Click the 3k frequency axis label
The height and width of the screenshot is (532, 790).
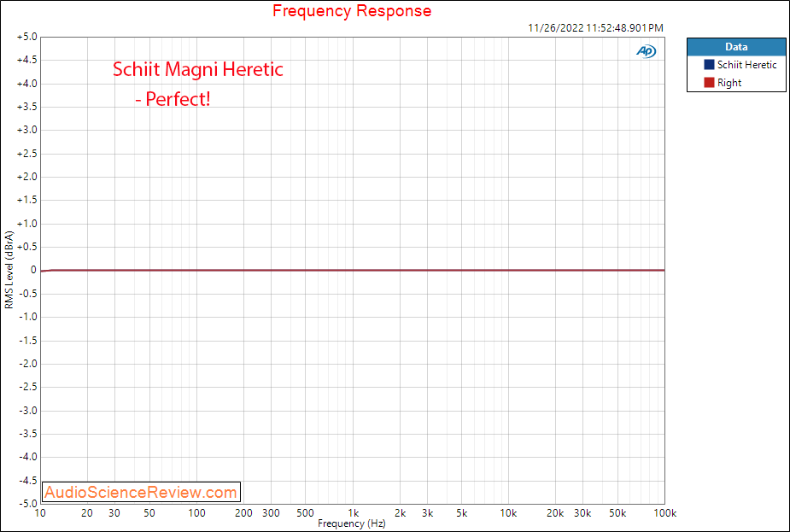coord(427,513)
